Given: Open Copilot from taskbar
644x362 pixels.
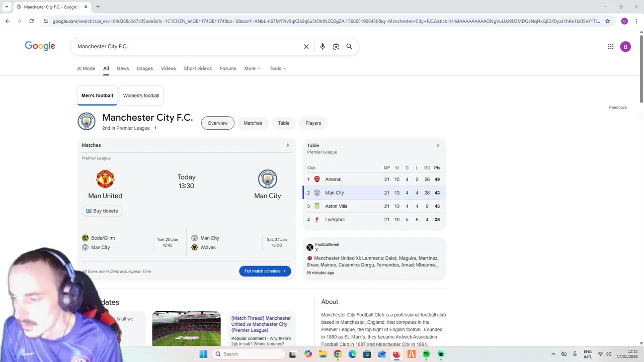Looking at the screenshot, I should (x=308, y=354).
